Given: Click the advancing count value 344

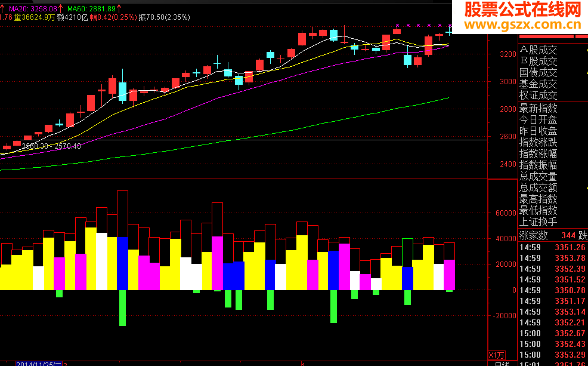Looking at the screenshot, I should click(568, 235).
